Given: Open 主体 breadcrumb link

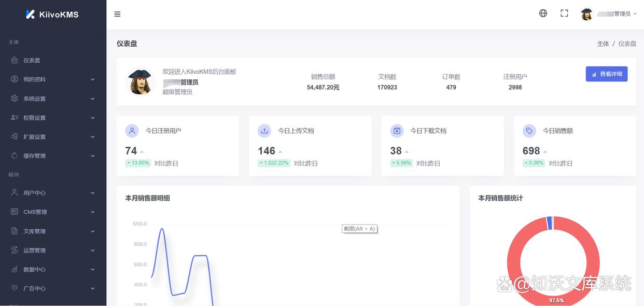Looking at the screenshot, I should click(x=603, y=44).
